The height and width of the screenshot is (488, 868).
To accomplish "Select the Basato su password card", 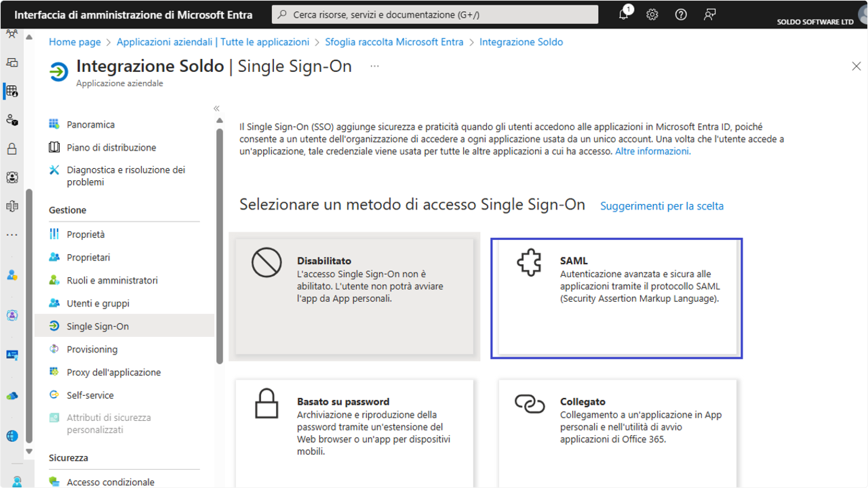I will click(354, 434).
